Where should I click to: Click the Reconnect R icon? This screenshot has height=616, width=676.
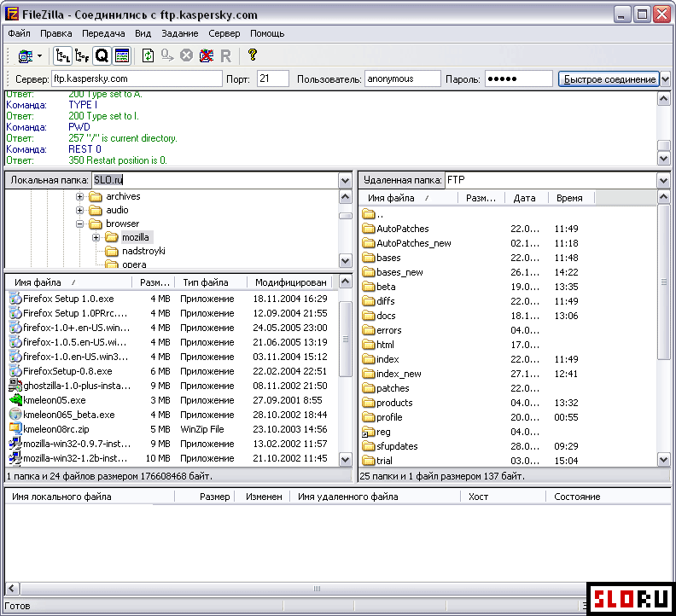pos(225,55)
